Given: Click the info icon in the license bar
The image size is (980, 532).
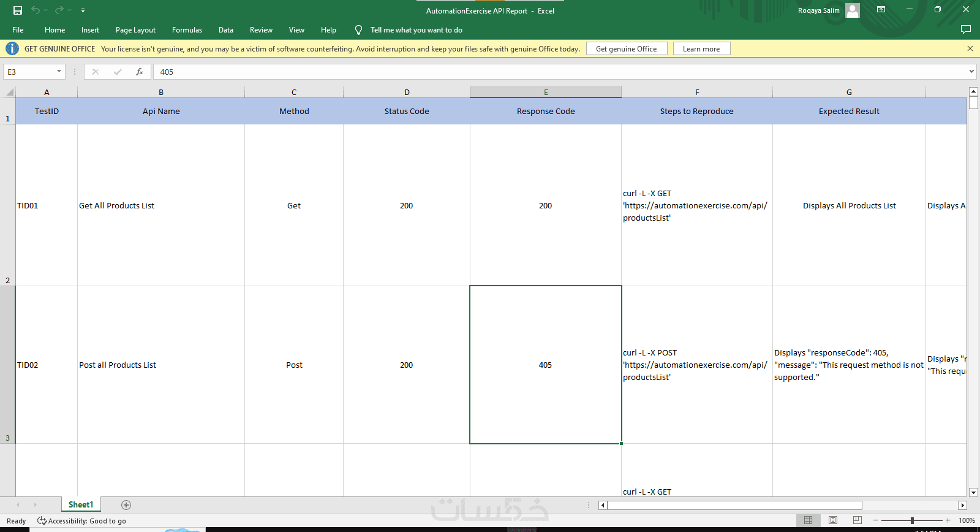Looking at the screenshot, I should coord(12,48).
